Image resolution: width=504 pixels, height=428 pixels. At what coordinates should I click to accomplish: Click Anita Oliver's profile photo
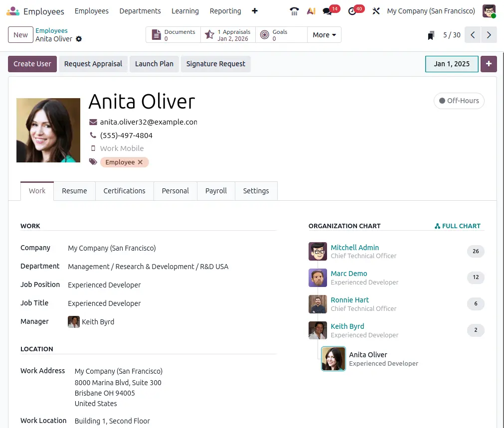tap(48, 131)
